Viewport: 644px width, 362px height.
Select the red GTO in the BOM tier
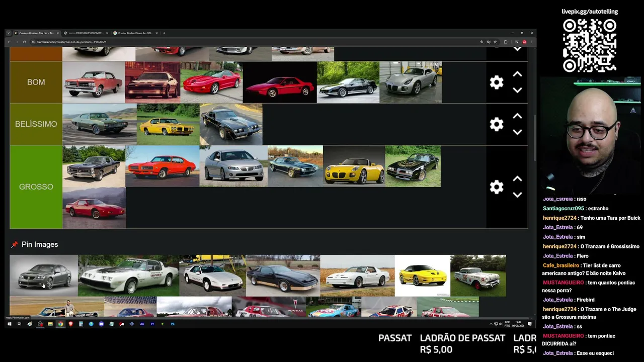(94, 82)
